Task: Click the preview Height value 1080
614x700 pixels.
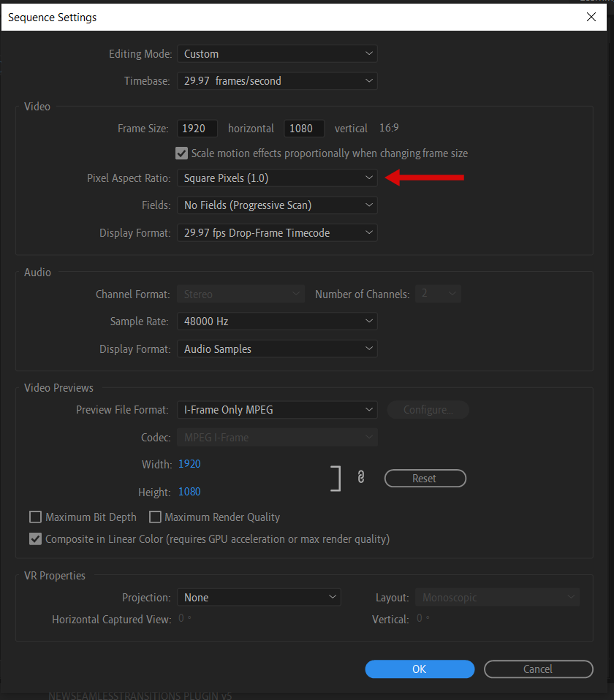Action: (189, 492)
